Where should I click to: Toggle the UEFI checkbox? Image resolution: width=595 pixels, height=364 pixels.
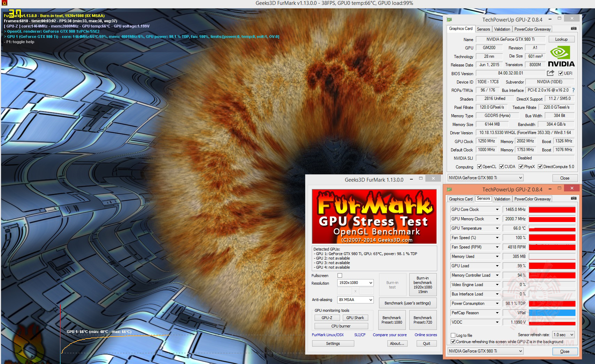561,73
